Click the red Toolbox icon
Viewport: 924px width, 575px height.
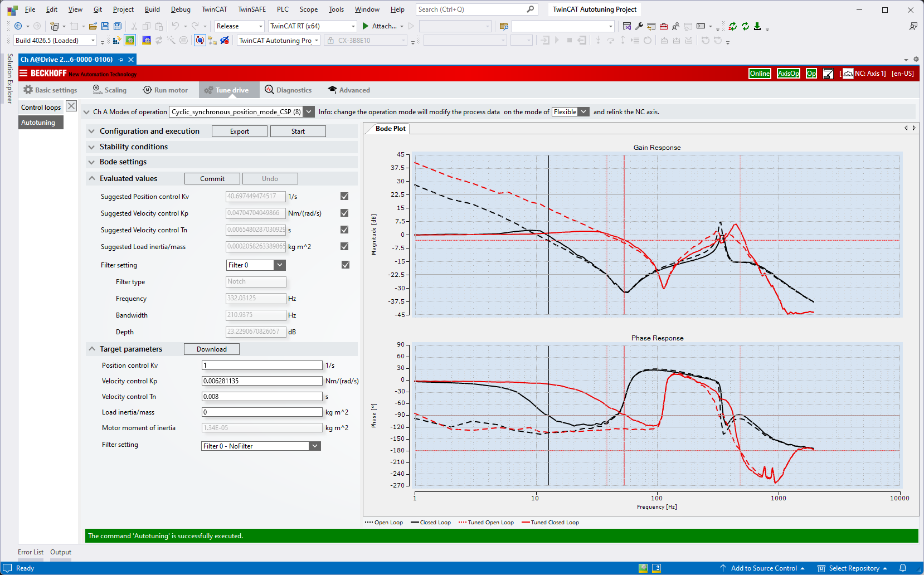point(663,26)
